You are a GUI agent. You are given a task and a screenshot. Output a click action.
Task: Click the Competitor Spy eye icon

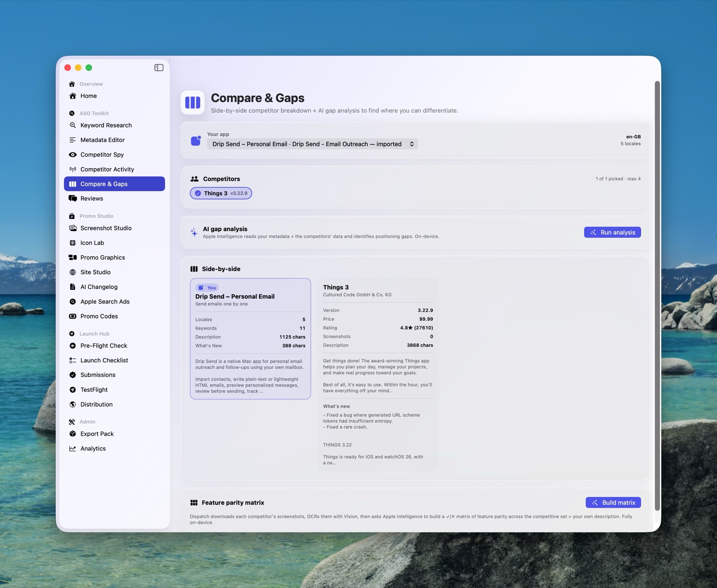tap(73, 155)
